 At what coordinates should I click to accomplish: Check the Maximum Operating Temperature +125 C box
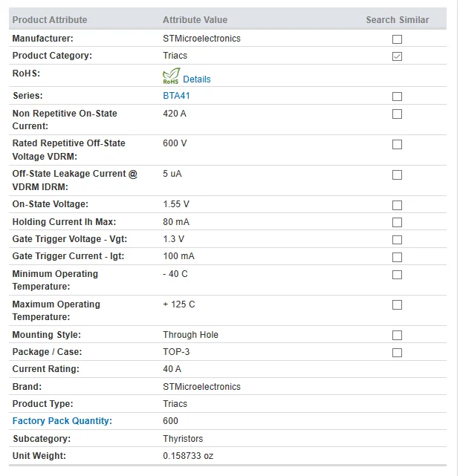397,304
